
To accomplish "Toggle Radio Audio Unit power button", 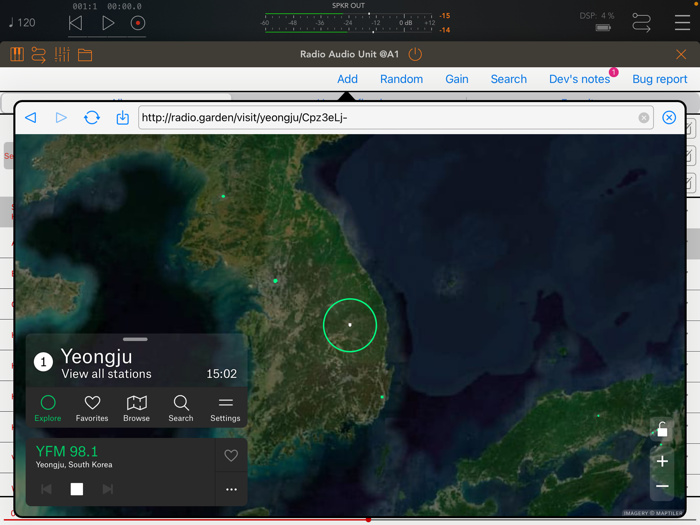I will [415, 54].
